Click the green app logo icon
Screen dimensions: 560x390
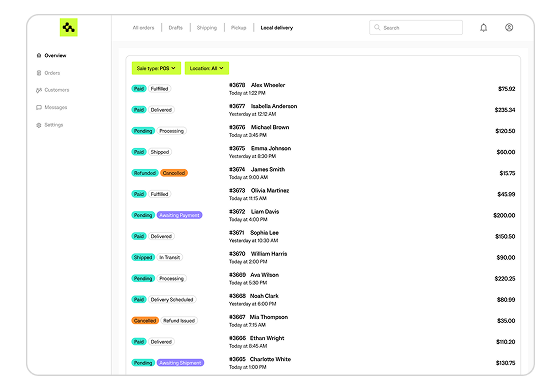[x=69, y=28]
